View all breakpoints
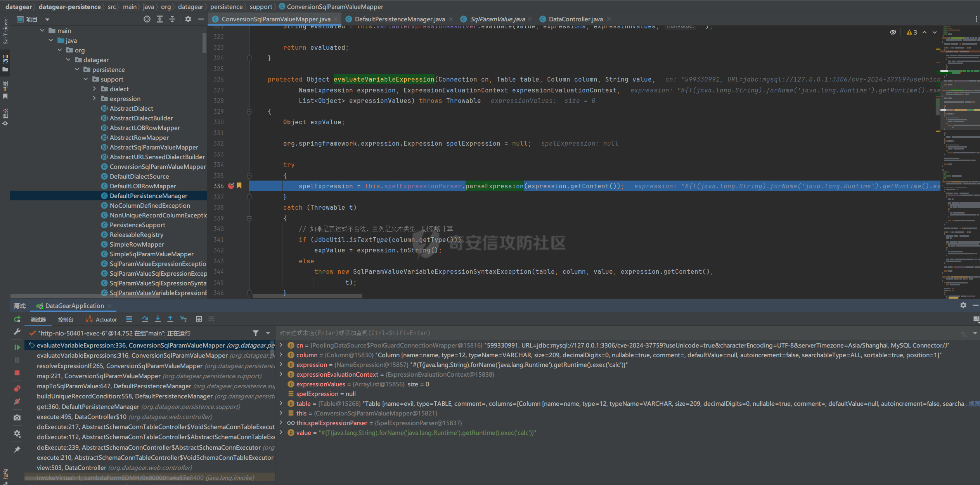 pos(17,388)
